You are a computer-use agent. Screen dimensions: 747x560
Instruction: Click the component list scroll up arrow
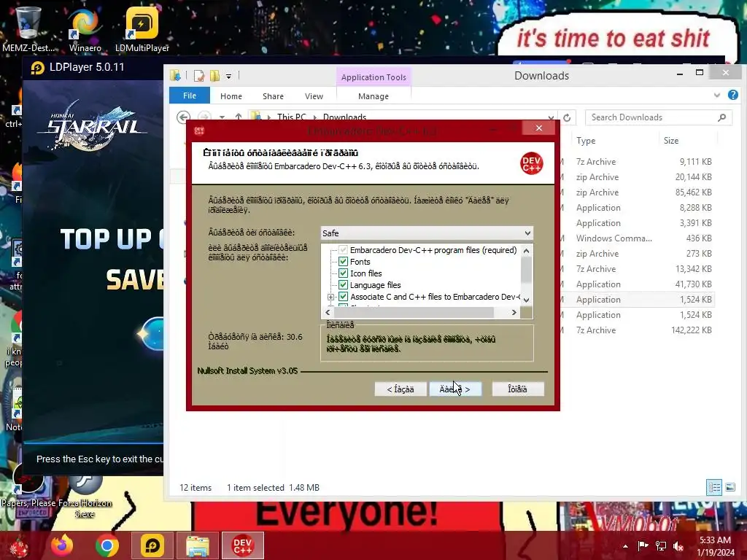point(527,251)
